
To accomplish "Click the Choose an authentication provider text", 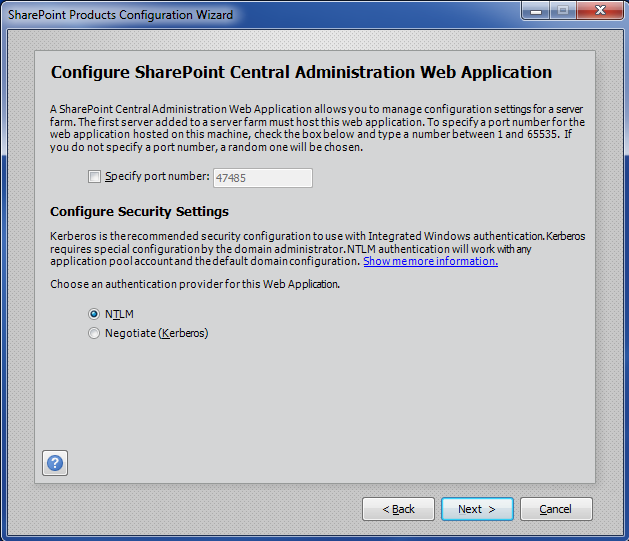I will coord(195,284).
